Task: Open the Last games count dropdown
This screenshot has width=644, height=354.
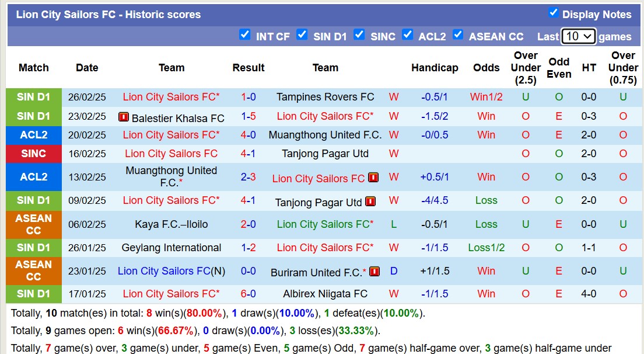Action: coord(578,36)
